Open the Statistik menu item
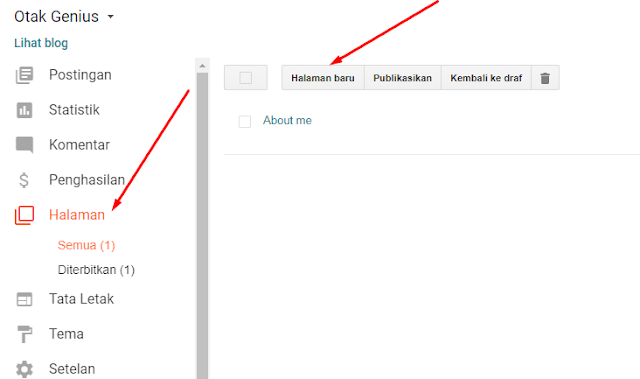 (74, 110)
